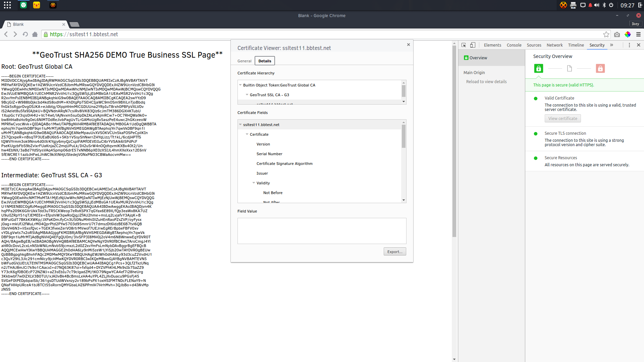Open the applications grid menu
Viewport: 644px width, 362px height.
coord(7,5)
